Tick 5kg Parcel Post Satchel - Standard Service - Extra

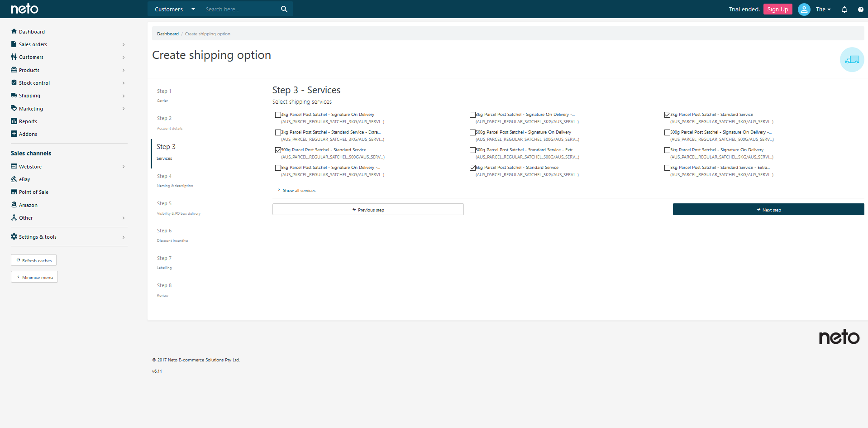667,168
